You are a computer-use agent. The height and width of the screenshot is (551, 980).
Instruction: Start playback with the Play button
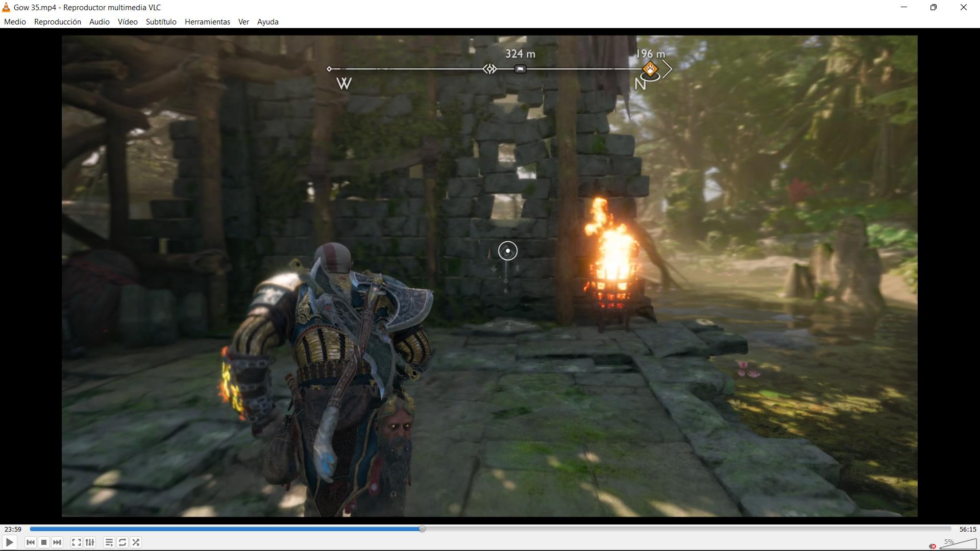pos(10,542)
